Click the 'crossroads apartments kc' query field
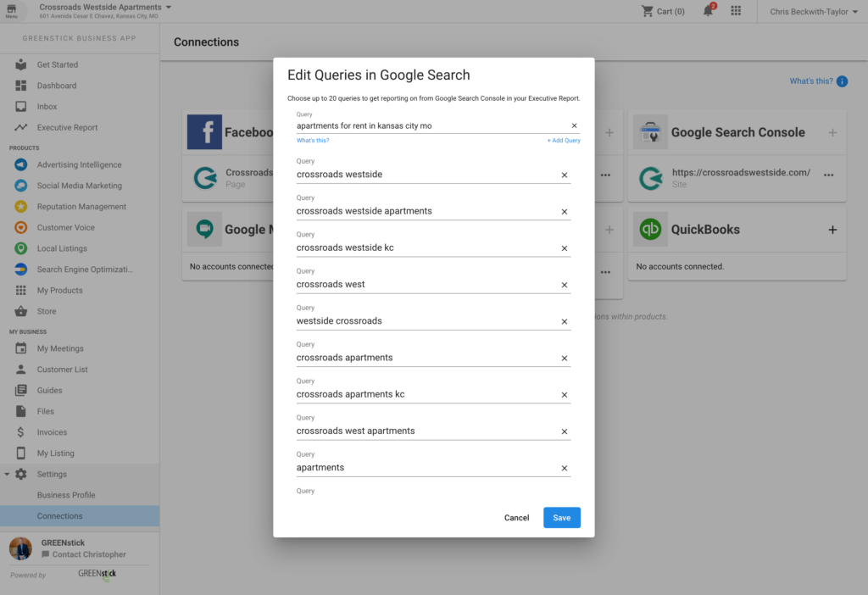The height and width of the screenshot is (595, 868). point(424,394)
